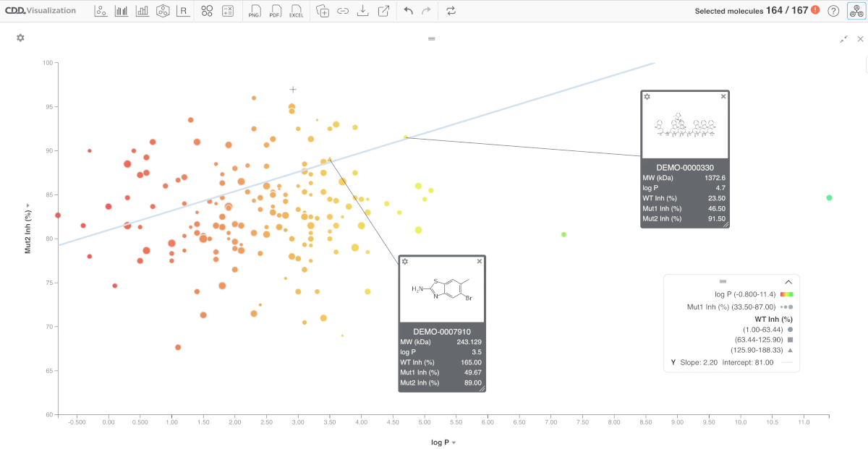
Task: Export data to Excel
Action: coord(296,11)
